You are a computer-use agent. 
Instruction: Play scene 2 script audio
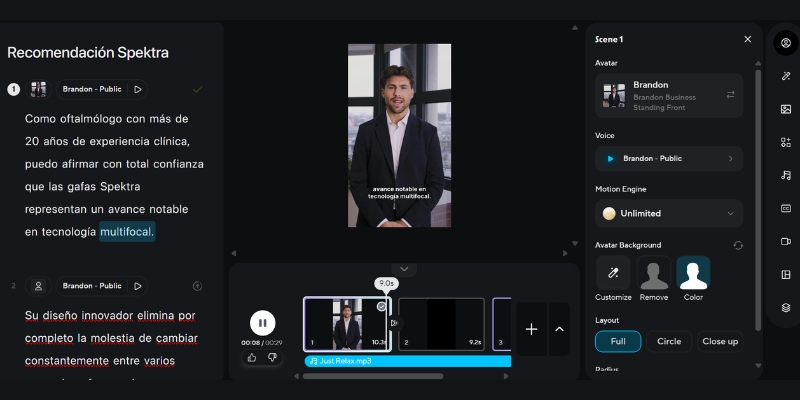138,286
